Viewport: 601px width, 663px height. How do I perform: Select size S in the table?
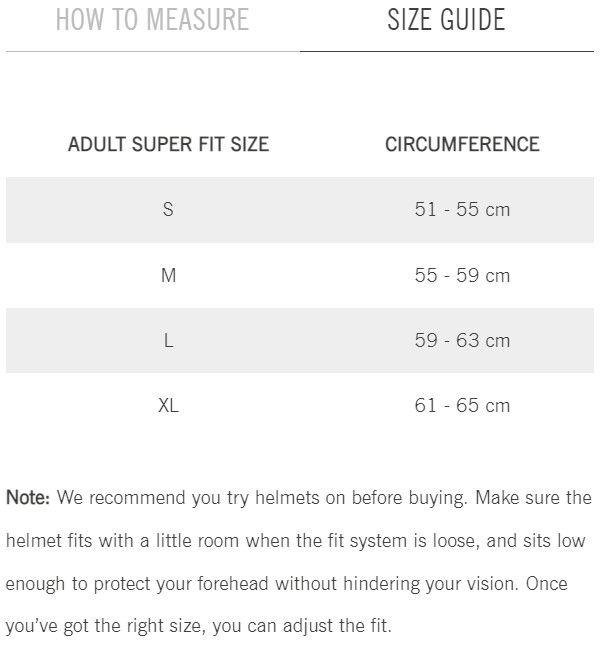168,209
